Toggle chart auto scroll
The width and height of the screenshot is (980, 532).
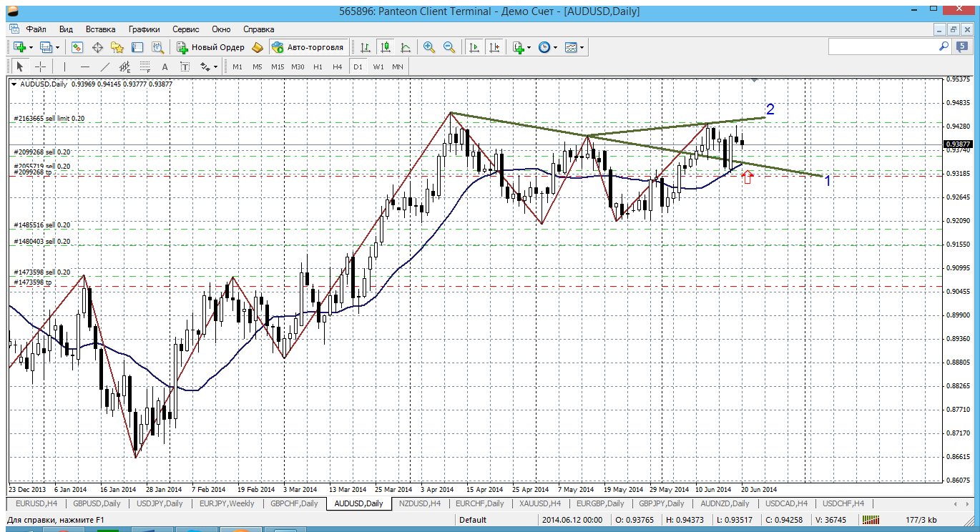pos(474,47)
